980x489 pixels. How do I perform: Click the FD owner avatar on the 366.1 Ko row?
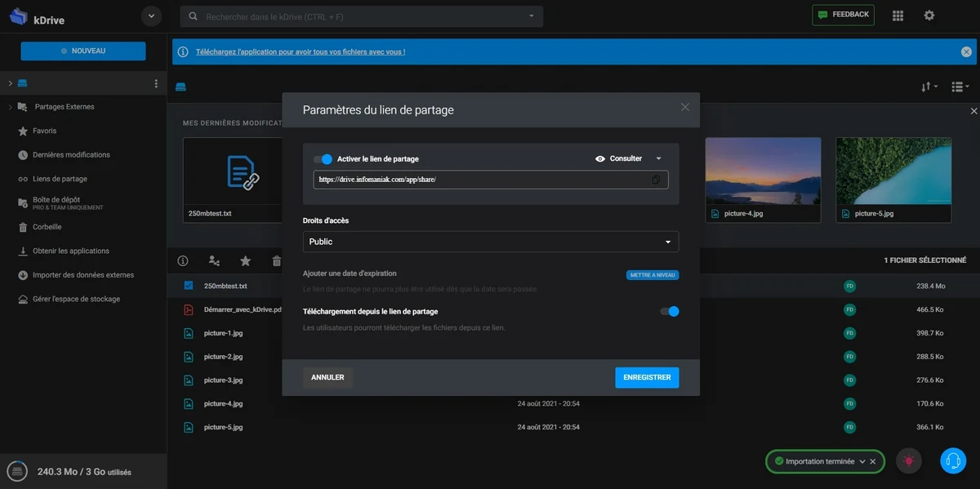[x=849, y=427]
